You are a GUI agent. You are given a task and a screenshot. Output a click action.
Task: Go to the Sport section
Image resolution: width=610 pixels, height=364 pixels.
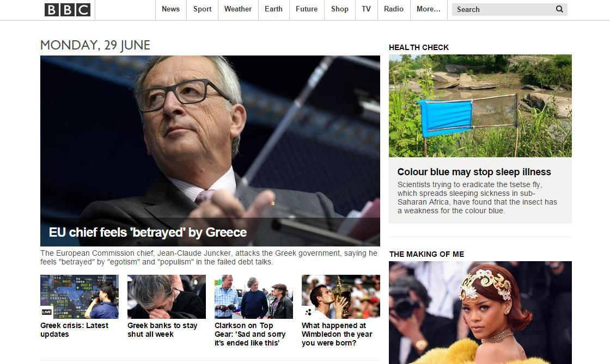click(202, 9)
